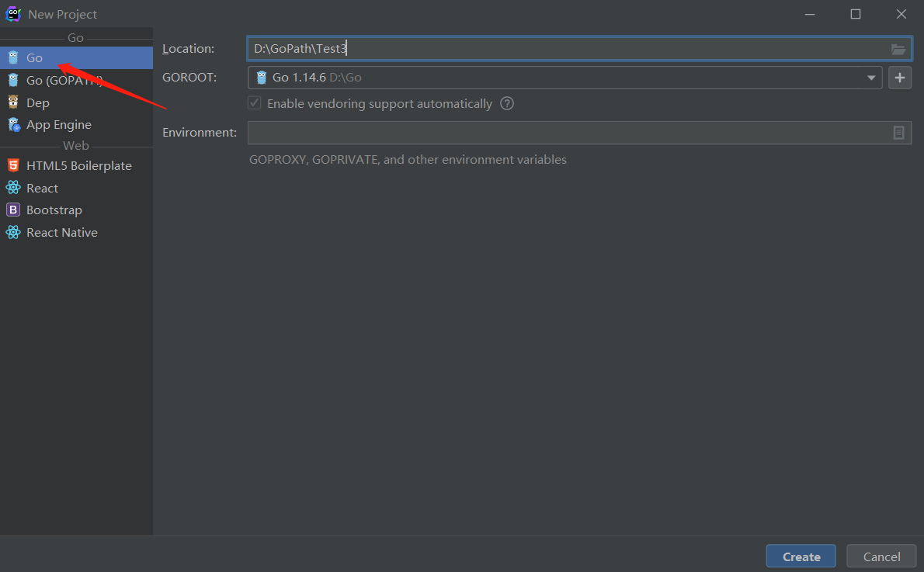Click the Location label
The width and height of the screenshot is (924, 572).
tap(188, 48)
